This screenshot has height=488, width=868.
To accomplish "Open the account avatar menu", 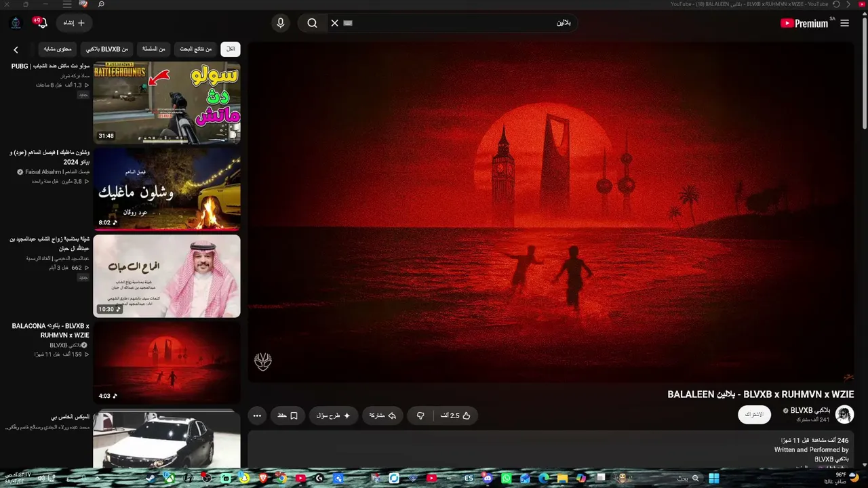I will (16, 23).
